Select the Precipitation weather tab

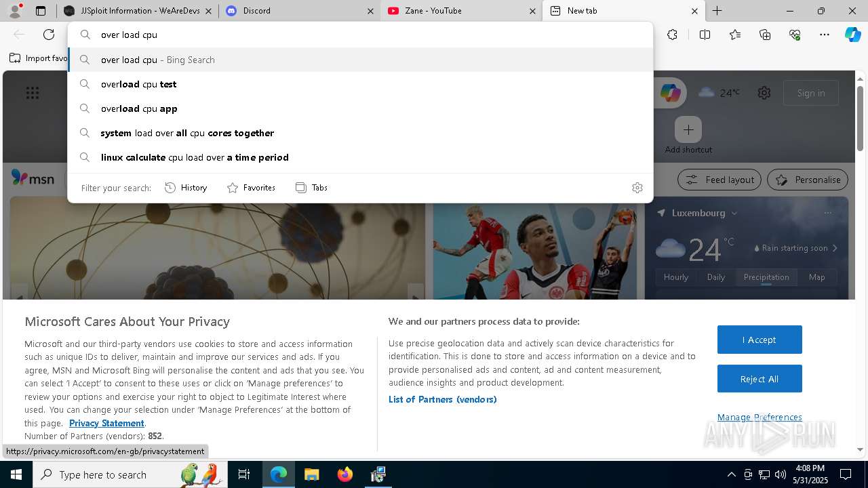tap(766, 277)
